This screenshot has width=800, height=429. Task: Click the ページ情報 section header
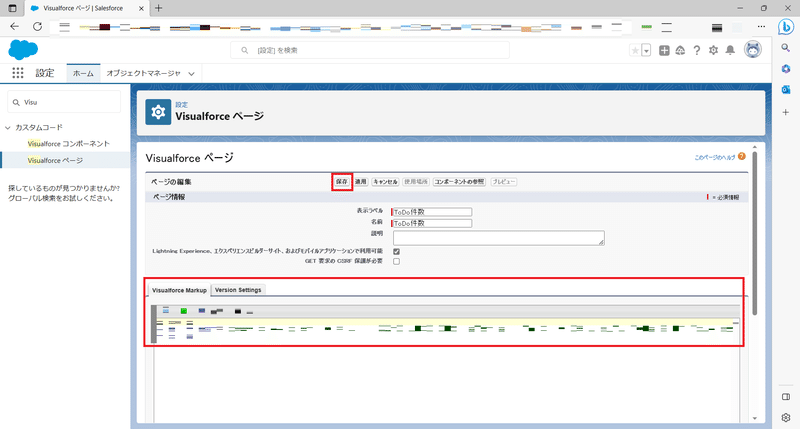click(x=169, y=197)
